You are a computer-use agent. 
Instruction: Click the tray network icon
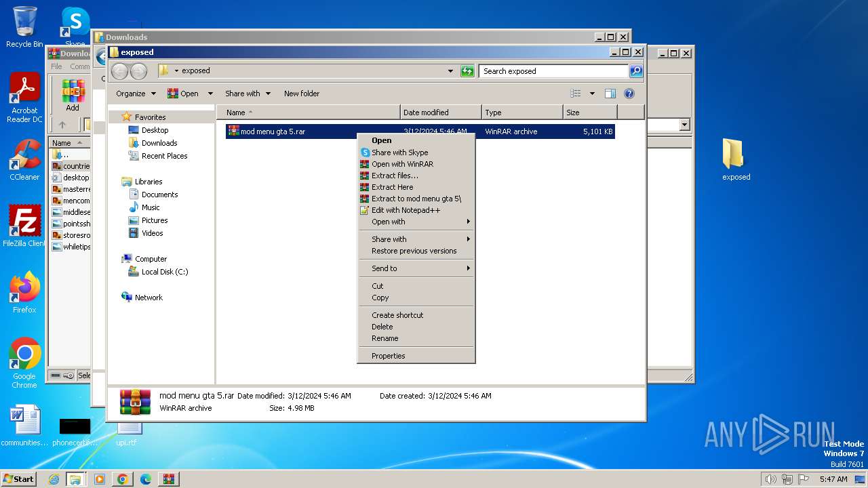click(787, 479)
